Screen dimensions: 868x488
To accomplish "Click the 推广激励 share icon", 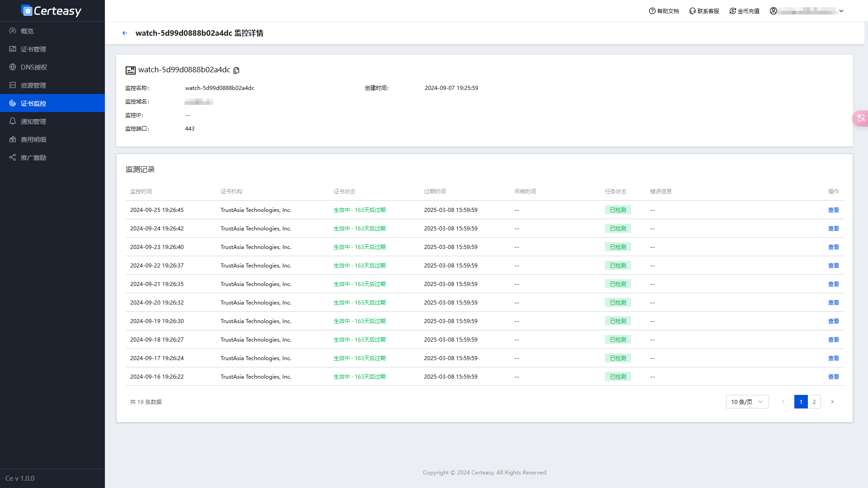I will click(x=13, y=157).
